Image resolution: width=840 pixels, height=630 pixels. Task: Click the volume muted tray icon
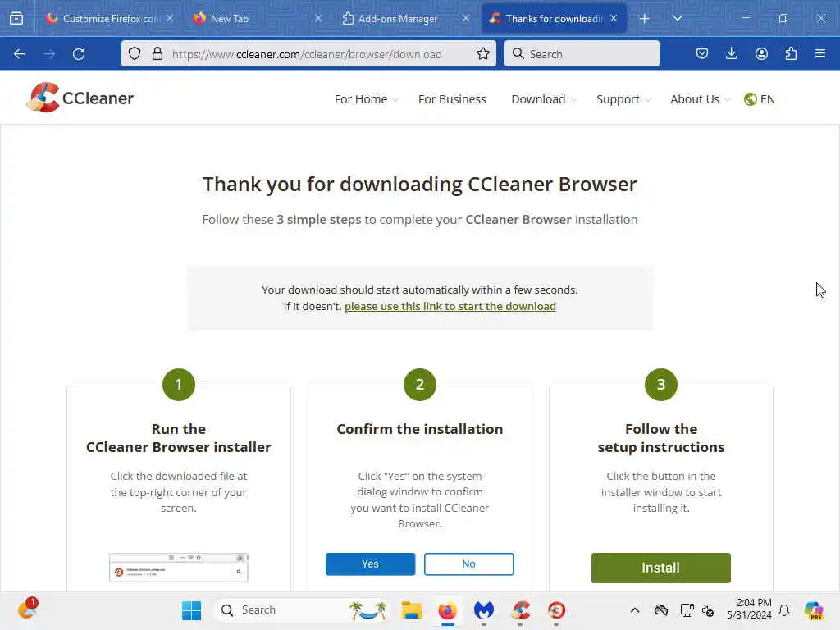coord(708,610)
